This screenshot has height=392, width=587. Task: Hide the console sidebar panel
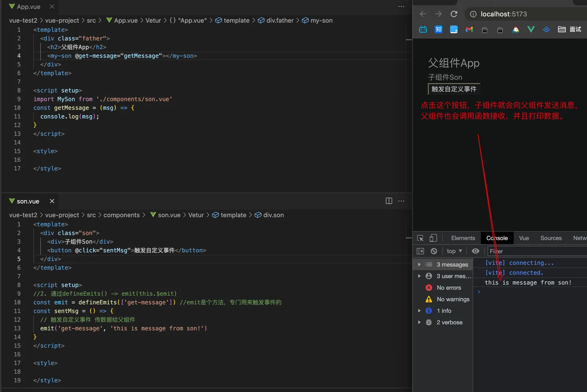[x=420, y=251]
